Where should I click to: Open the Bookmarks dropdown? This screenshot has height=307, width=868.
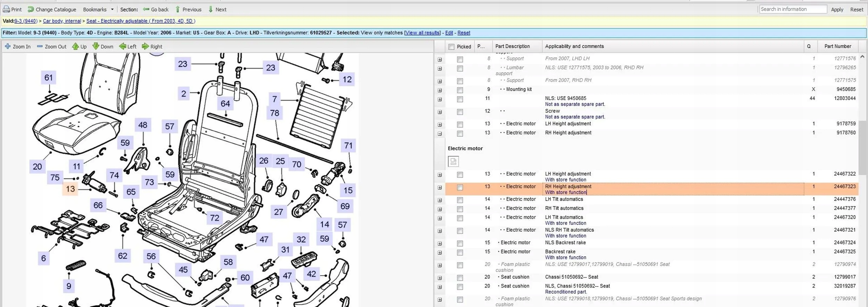pyautogui.click(x=98, y=9)
